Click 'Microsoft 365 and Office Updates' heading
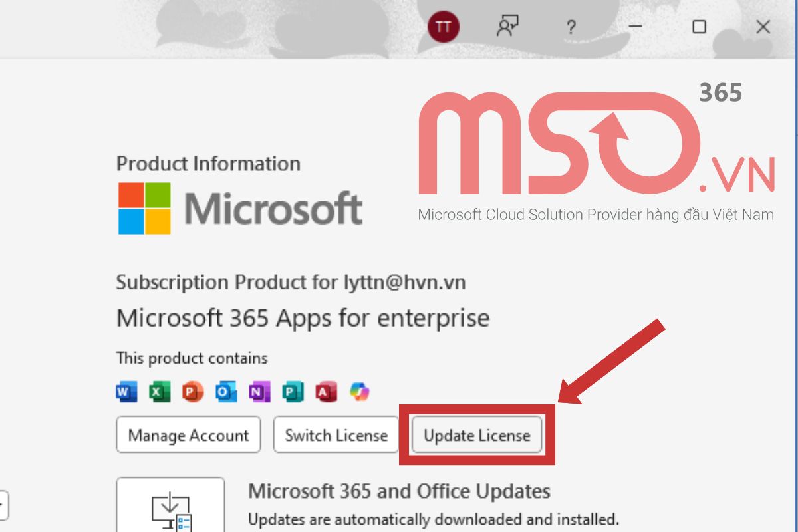 pyautogui.click(x=399, y=491)
